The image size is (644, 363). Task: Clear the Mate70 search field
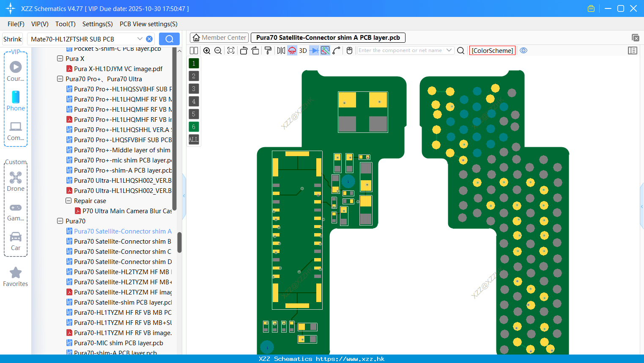pyautogui.click(x=149, y=39)
